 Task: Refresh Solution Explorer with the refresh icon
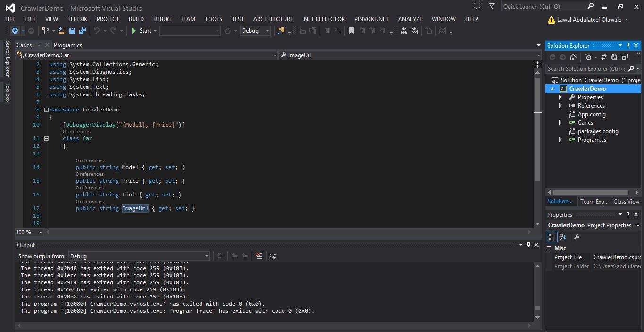[614, 57]
